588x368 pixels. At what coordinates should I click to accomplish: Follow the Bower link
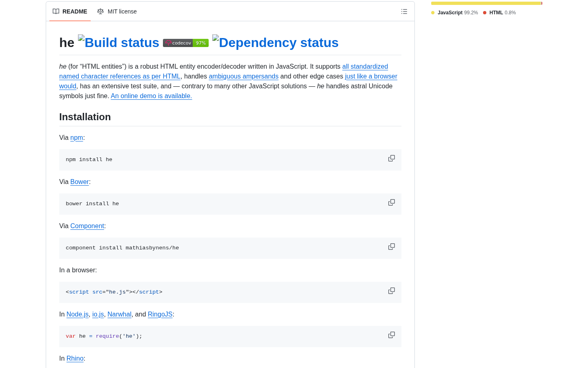coord(79,182)
